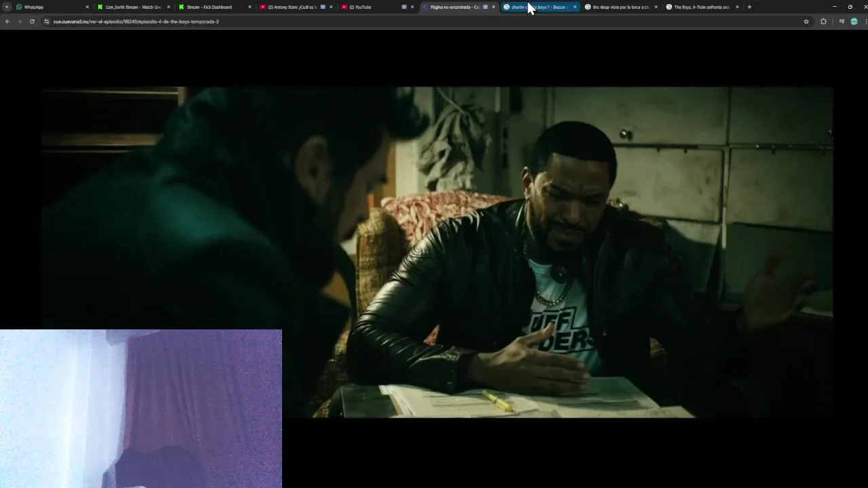Close the WhatsApp tab
The width and height of the screenshot is (868, 488).
point(87,7)
